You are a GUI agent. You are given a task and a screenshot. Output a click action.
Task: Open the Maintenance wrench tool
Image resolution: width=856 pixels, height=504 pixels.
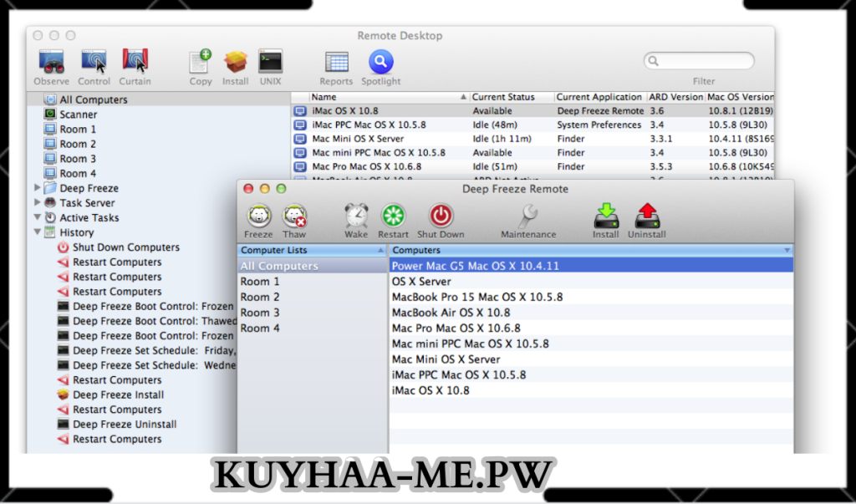[528, 216]
